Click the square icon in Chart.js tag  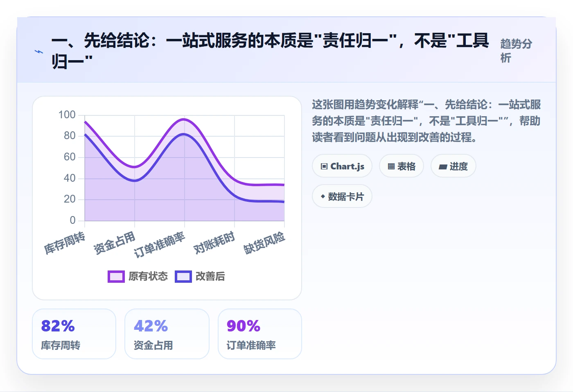point(324,166)
